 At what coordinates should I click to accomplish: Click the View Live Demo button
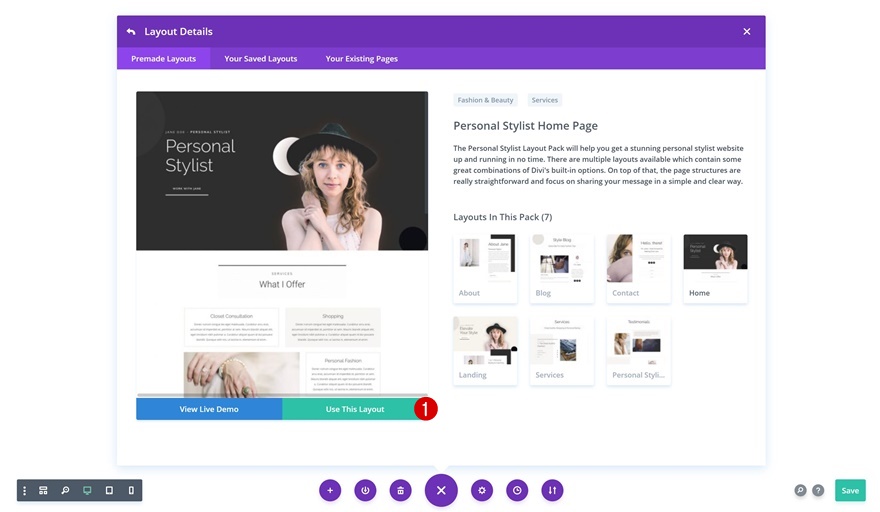pyautogui.click(x=209, y=409)
